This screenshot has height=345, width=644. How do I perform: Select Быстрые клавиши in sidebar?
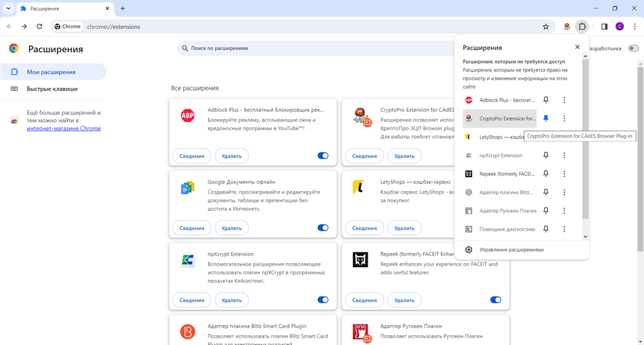click(x=54, y=89)
